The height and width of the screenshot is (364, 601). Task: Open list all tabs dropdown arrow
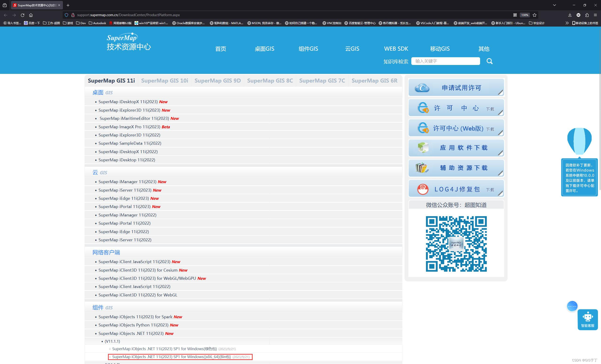(x=555, y=5)
